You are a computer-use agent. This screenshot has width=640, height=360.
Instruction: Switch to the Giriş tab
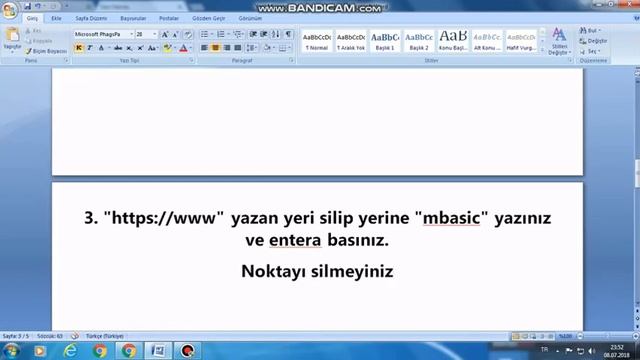(x=32, y=18)
